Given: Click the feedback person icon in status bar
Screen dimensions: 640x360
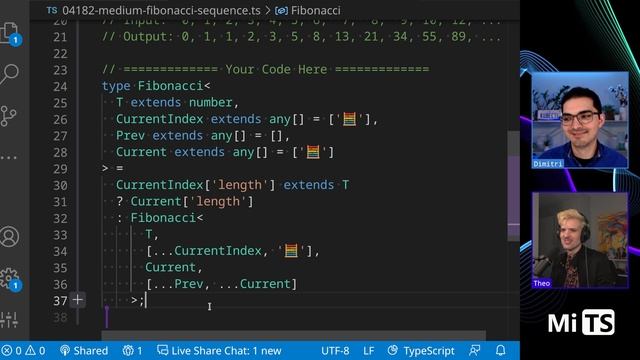Looking at the screenshot, I should [x=475, y=351].
